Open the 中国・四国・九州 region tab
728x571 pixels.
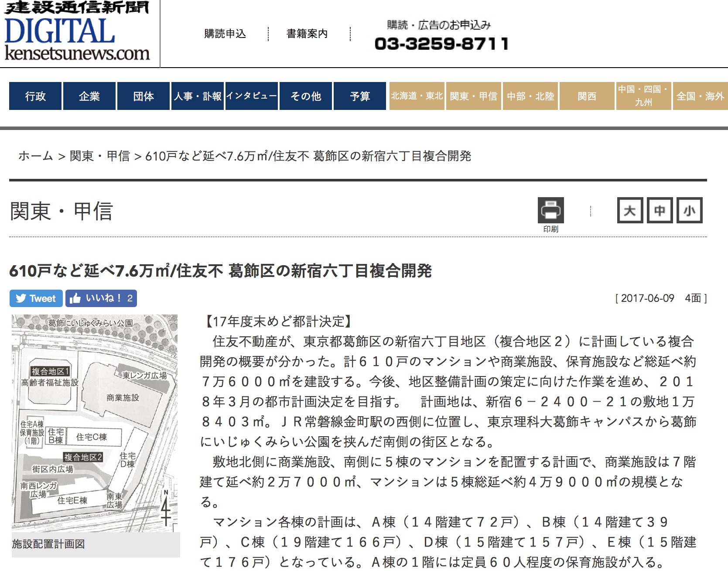[x=644, y=96]
